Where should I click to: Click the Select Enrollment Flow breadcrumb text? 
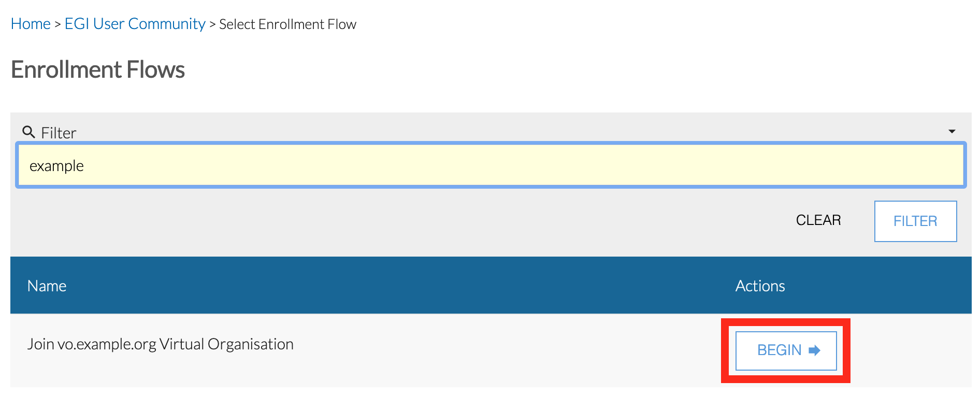tap(287, 24)
